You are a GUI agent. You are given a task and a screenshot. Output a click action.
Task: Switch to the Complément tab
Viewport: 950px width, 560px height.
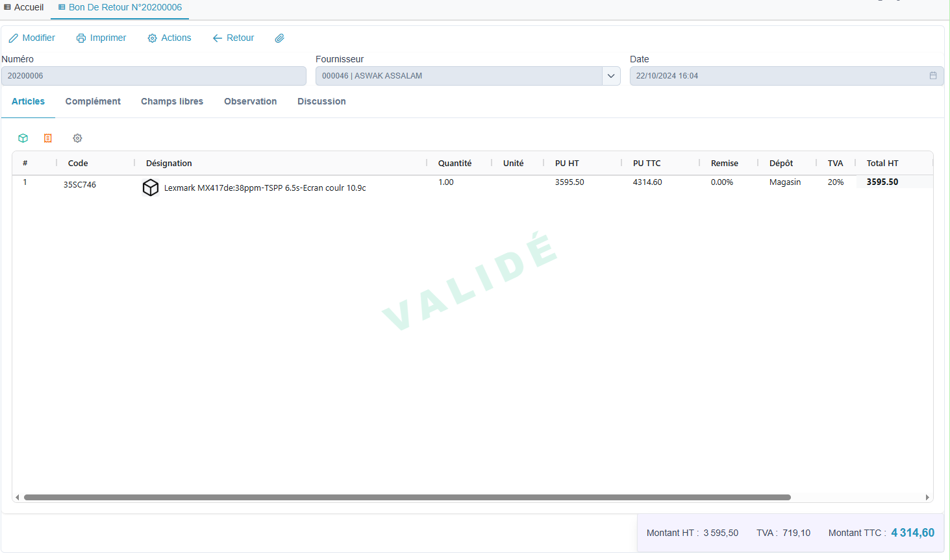(x=93, y=101)
